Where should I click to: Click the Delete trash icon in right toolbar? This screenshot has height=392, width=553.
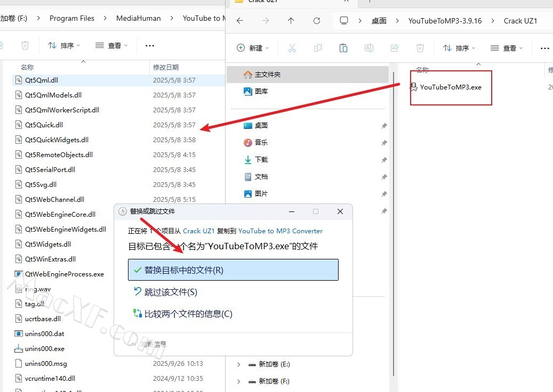click(420, 48)
